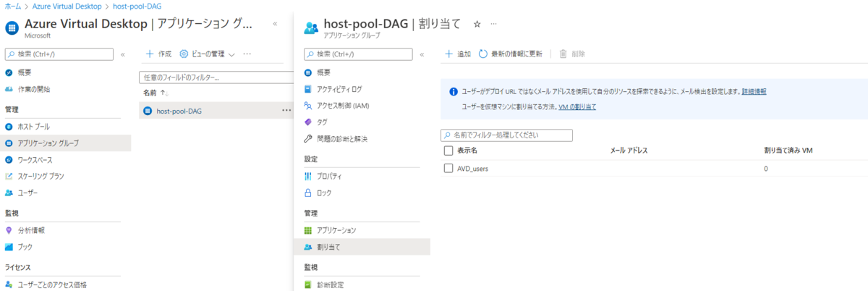Click the 作成 plus button
This screenshot has width=868, height=291.
pyautogui.click(x=158, y=54)
